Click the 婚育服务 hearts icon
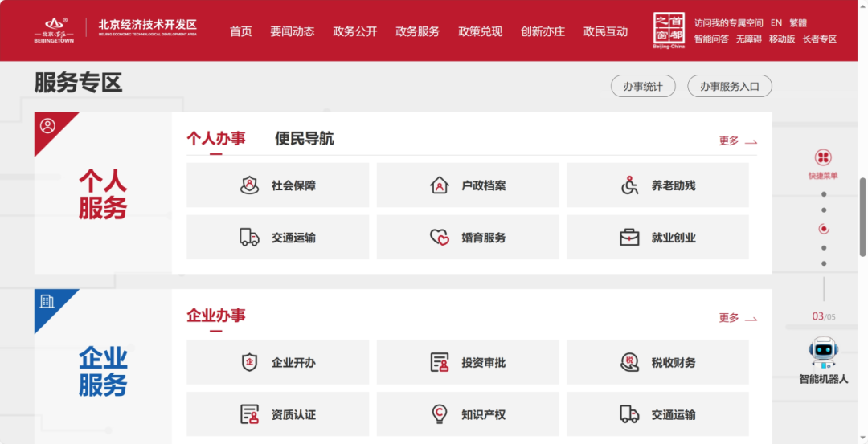Image resolution: width=868 pixels, height=444 pixels. [x=439, y=238]
